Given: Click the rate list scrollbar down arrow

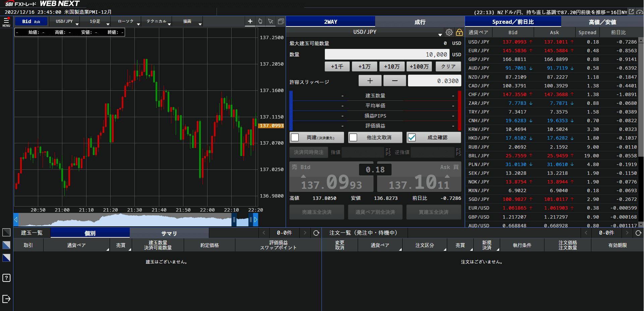Looking at the screenshot, I should click(641, 225).
